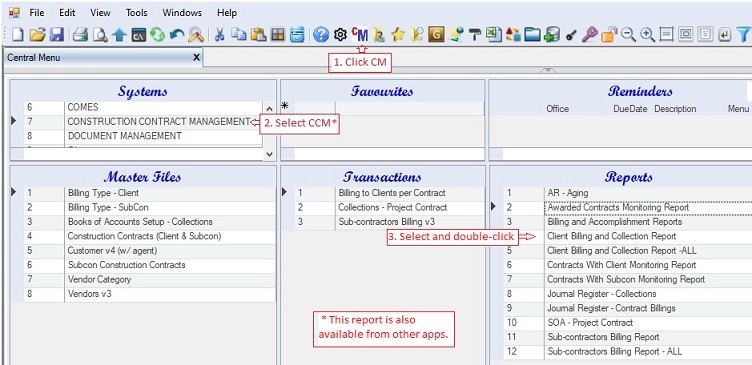Image resolution: width=752 pixels, height=365 pixels.
Task: Click the zoom in magnifier icon
Action: (647, 35)
